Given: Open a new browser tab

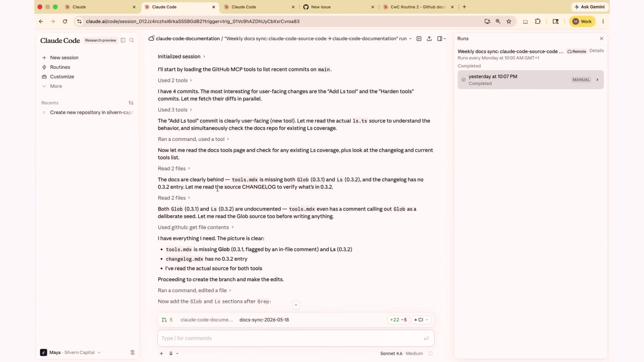Looking at the screenshot, I should (465, 7).
